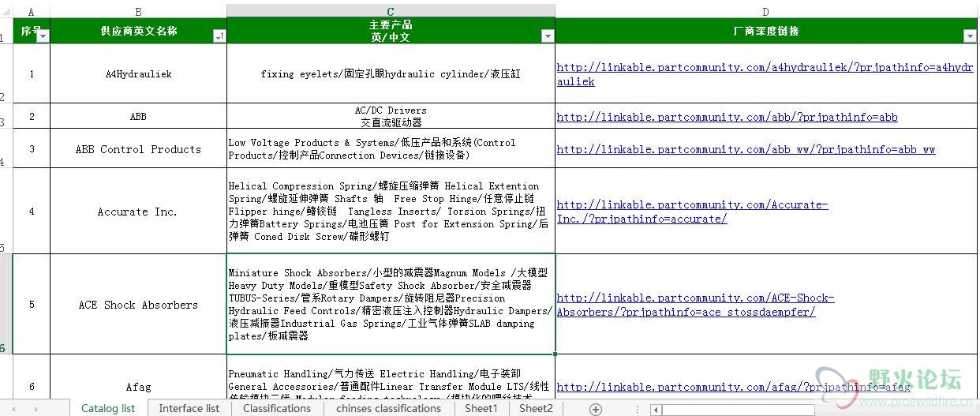Open the ACE-Shock-Absorbers link
The width and height of the screenshot is (980, 416).
[695, 305]
